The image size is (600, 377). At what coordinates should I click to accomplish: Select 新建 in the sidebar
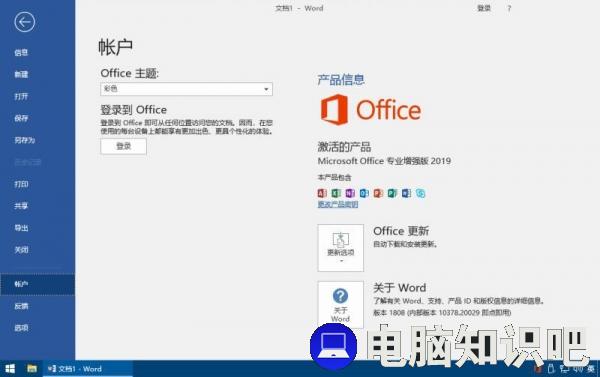(21, 74)
